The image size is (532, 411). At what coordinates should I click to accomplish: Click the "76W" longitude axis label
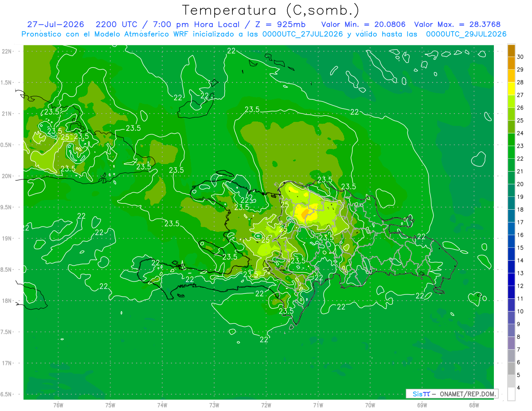click(58, 405)
